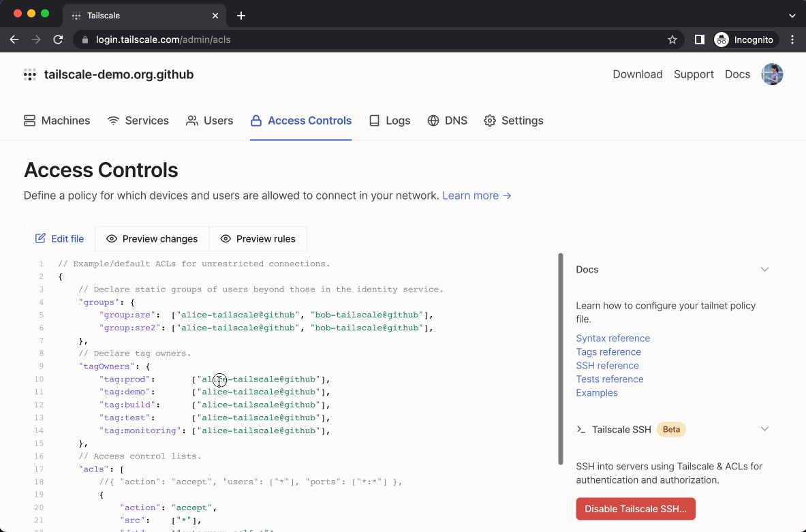Switch to Preview rules tab
Viewport: 806px width, 532px height.
[x=258, y=239]
